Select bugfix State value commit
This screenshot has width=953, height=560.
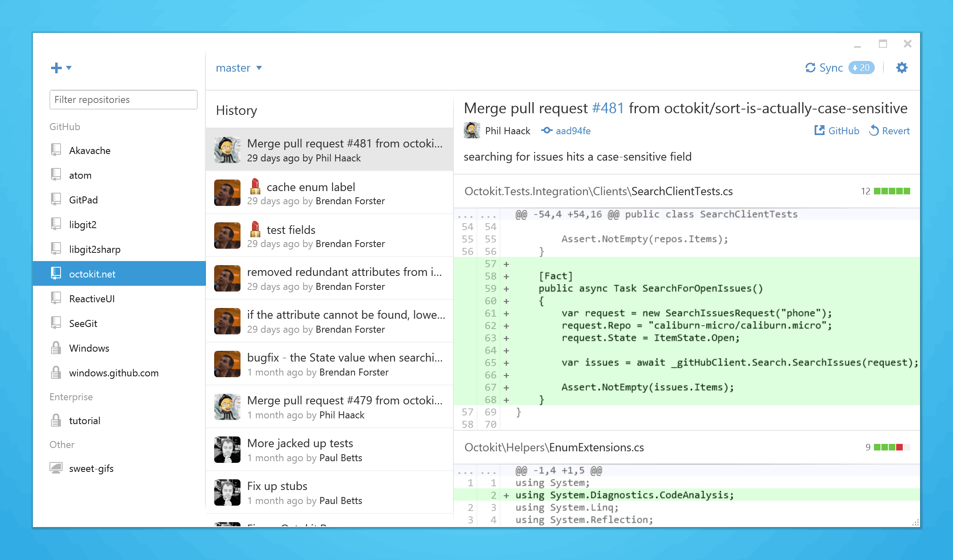pyautogui.click(x=329, y=364)
